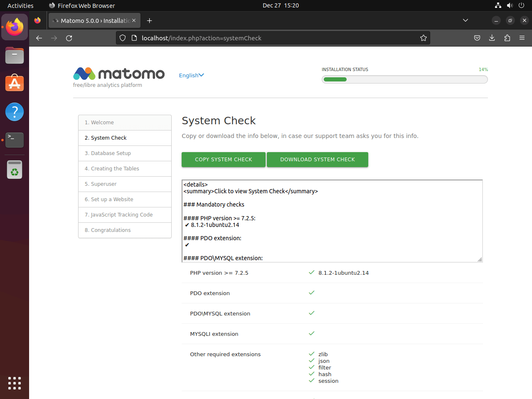532x399 pixels.
Task: Click the Other required extensions label
Action: point(225,355)
